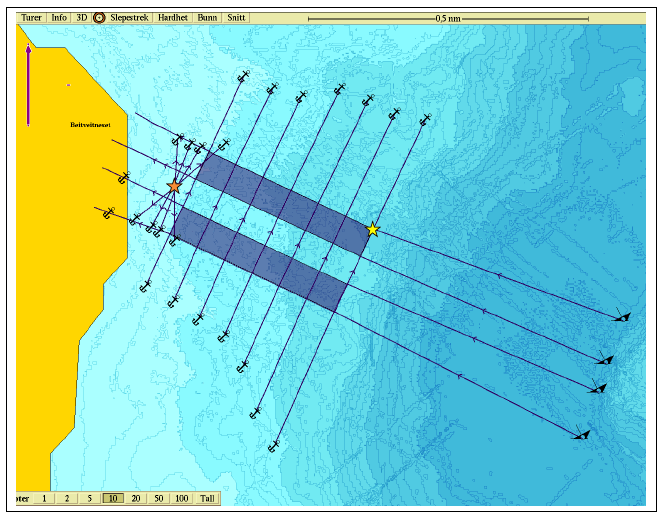
Task: Show the Bunn view
Action: click(x=207, y=17)
